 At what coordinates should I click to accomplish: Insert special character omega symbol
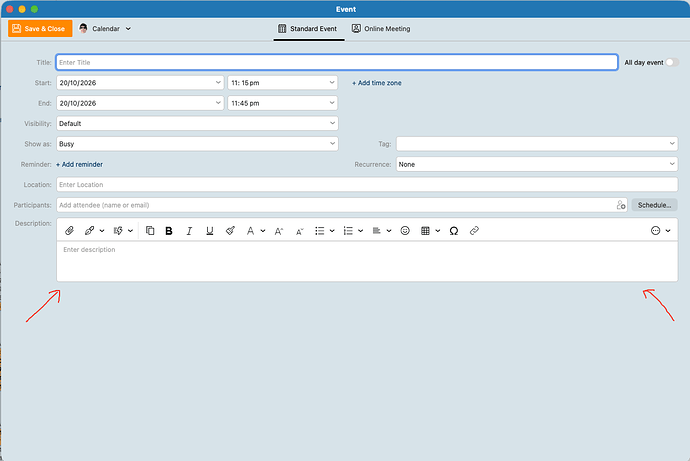[x=454, y=230]
